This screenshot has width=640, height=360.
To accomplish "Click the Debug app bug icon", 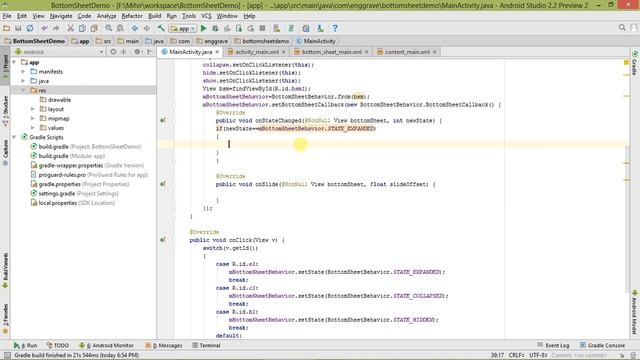I will (x=215, y=29).
